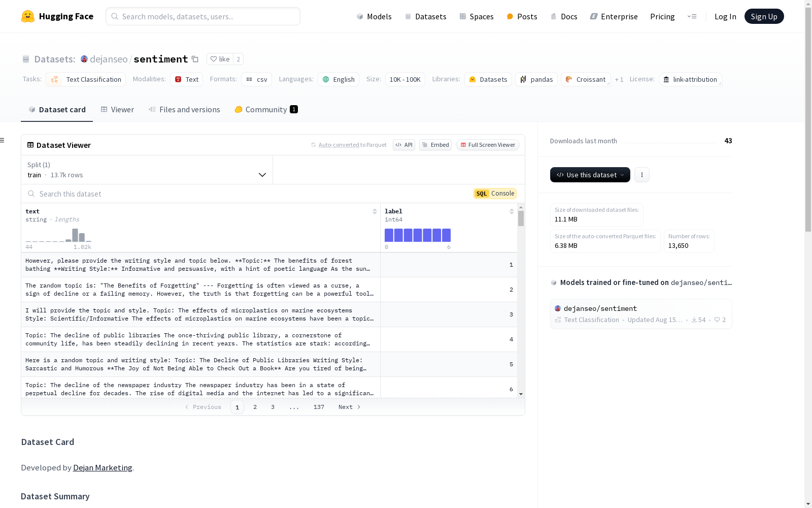
Task: Expand the Split train selector
Action: (147, 170)
